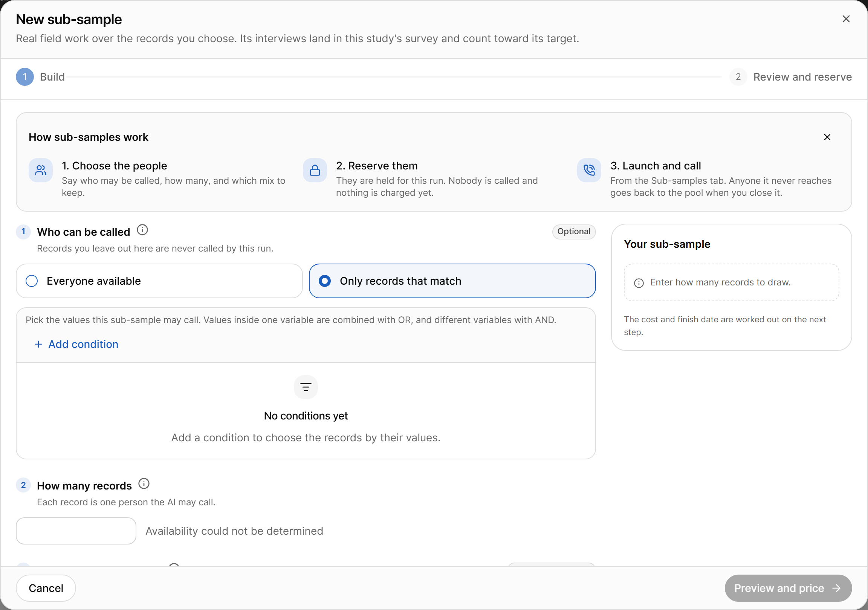Screen dimensions: 868x610
Task: Go to the Build step
Action: [40, 77]
